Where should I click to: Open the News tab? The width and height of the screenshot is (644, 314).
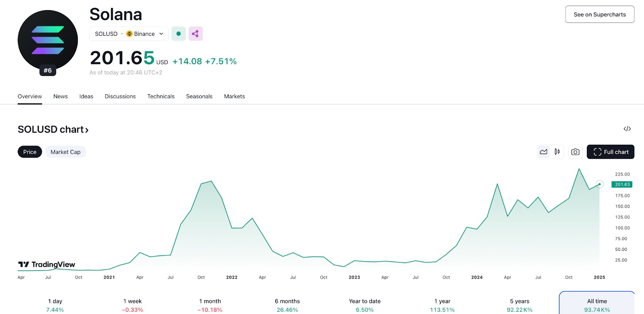61,96
